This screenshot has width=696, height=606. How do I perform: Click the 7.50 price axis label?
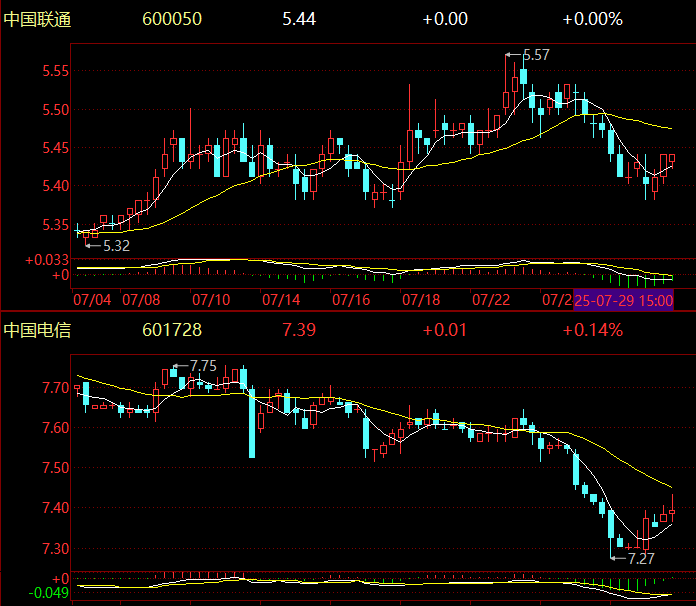click(55, 468)
